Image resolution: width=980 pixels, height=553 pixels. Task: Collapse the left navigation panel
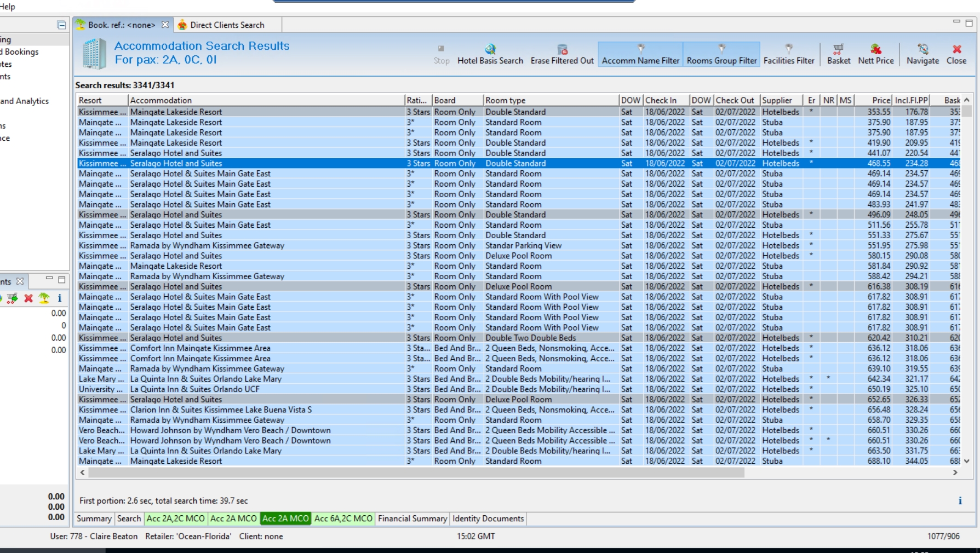click(61, 25)
